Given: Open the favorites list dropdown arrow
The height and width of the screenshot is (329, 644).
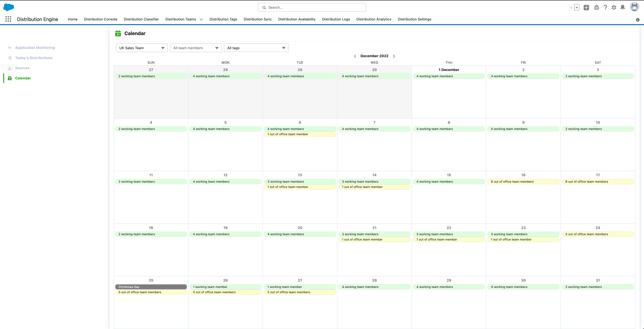Looking at the screenshot, I should (x=577, y=7).
